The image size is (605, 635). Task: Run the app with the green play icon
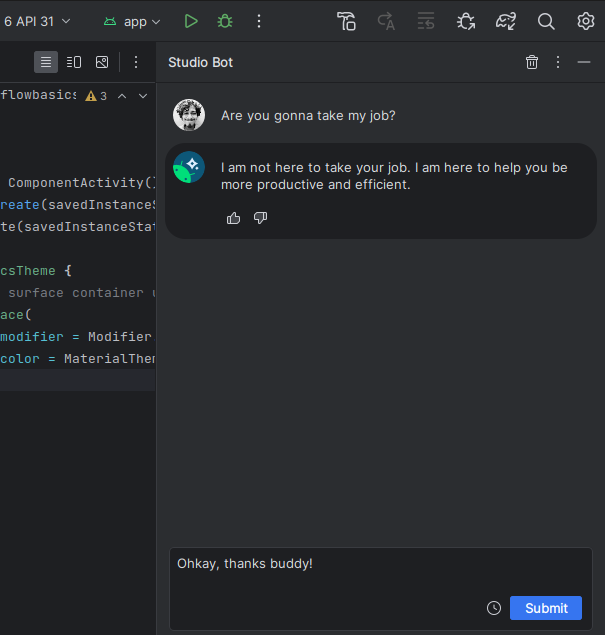(x=191, y=21)
